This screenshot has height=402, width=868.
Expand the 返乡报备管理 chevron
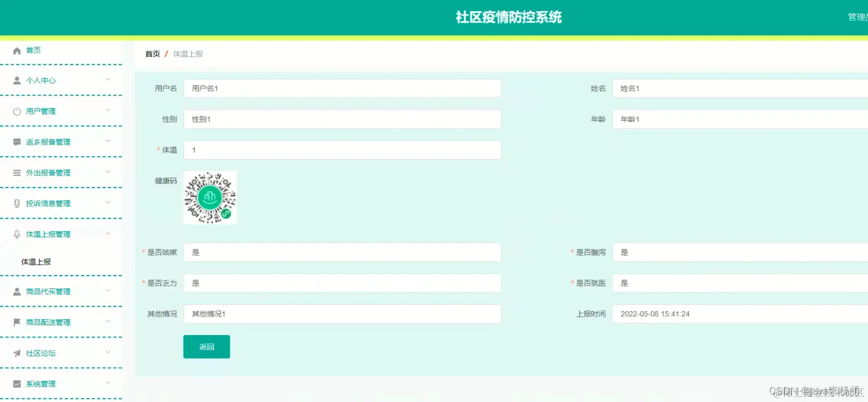[x=108, y=141]
